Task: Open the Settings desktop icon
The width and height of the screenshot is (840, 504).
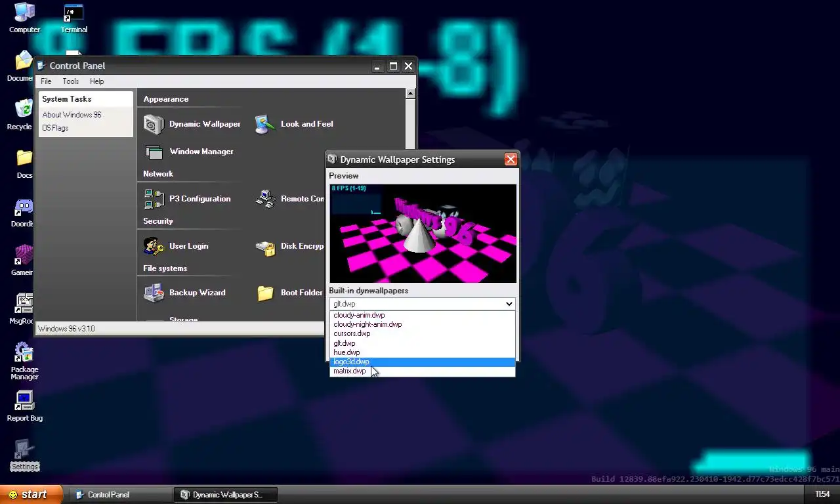Action: pos(24,455)
